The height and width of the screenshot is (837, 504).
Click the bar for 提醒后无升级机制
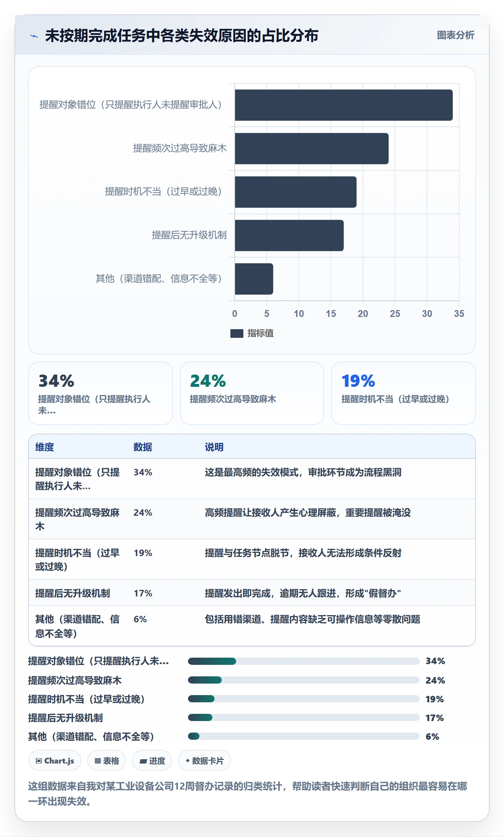click(x=289, y=236)
